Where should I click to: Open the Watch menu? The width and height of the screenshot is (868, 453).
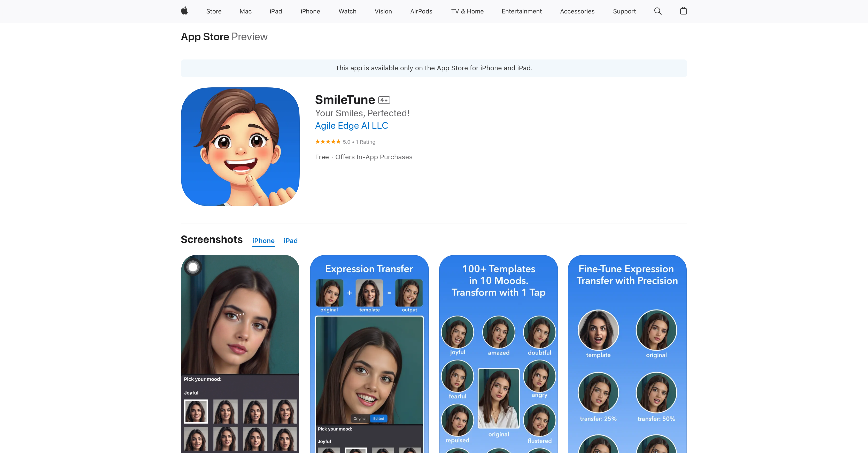tap(347, 11)
